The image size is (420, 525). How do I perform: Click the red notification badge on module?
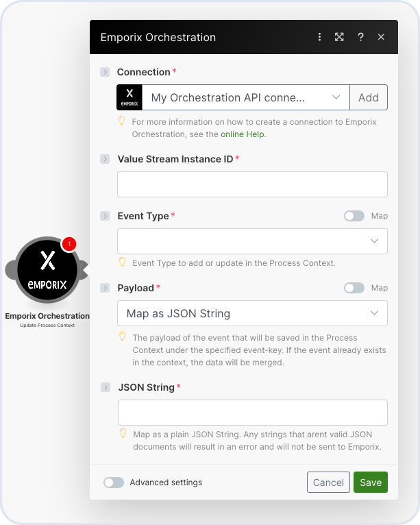[69, 244]
